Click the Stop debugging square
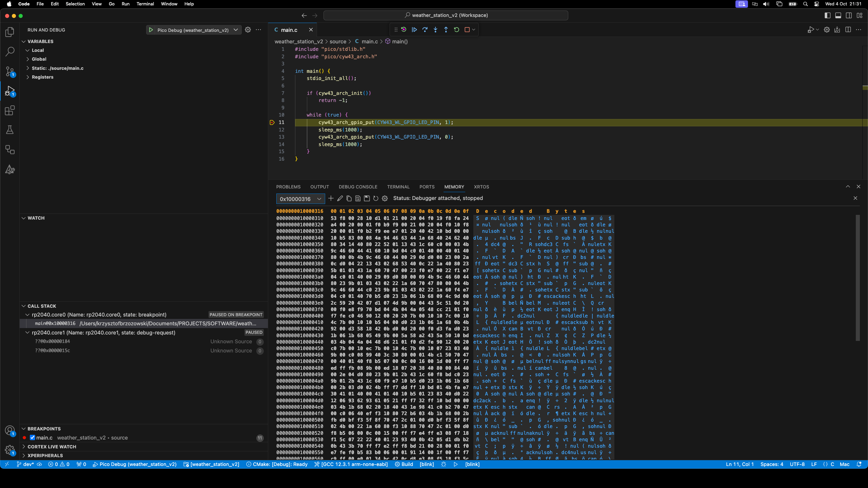 (x=467, y=30)
